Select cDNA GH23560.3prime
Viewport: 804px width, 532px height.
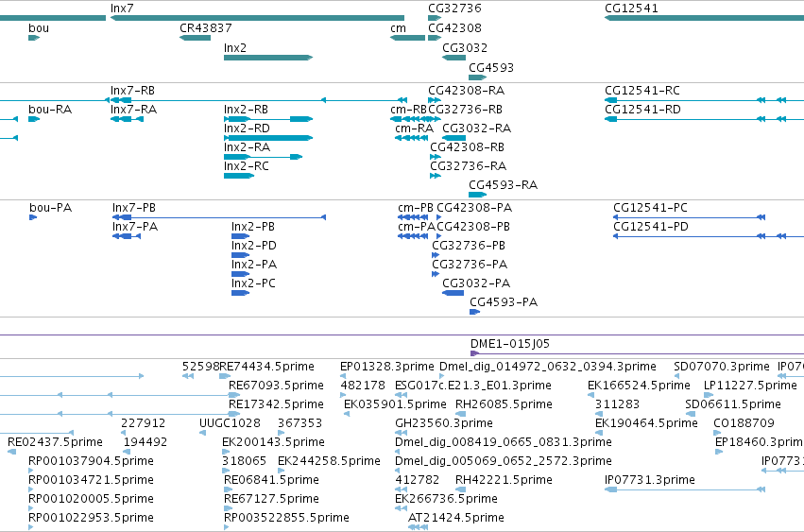tap(444, 423)
